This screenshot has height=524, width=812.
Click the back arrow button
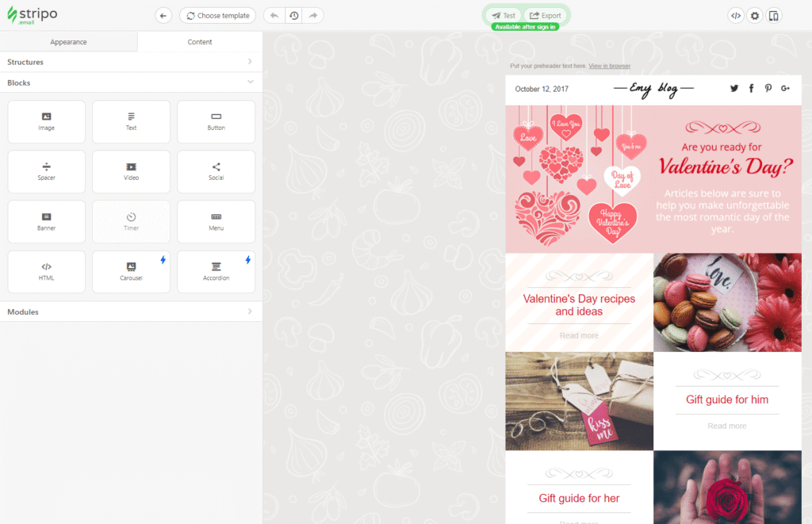click(x=163, y=15)
